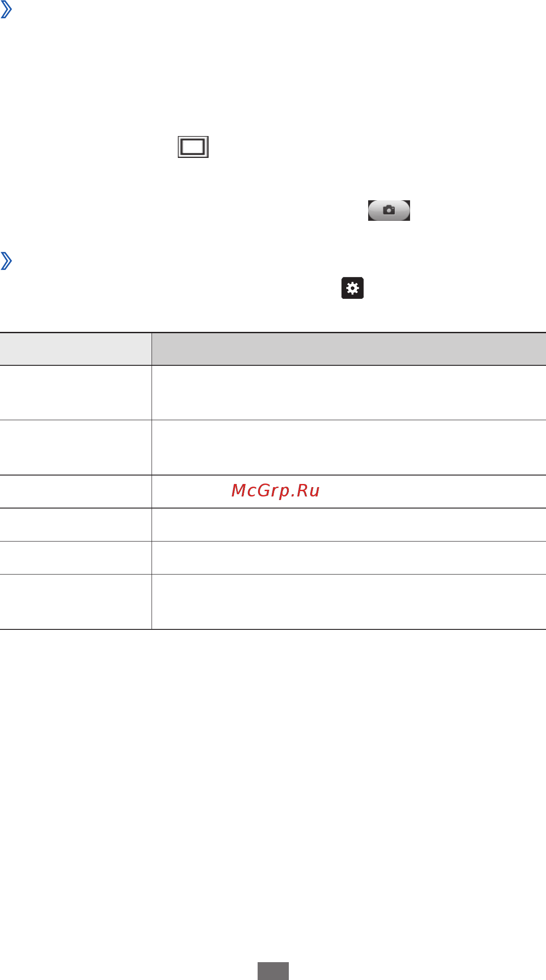
Task: Click the fifth table row's wide cell
Action: [349, 558]
